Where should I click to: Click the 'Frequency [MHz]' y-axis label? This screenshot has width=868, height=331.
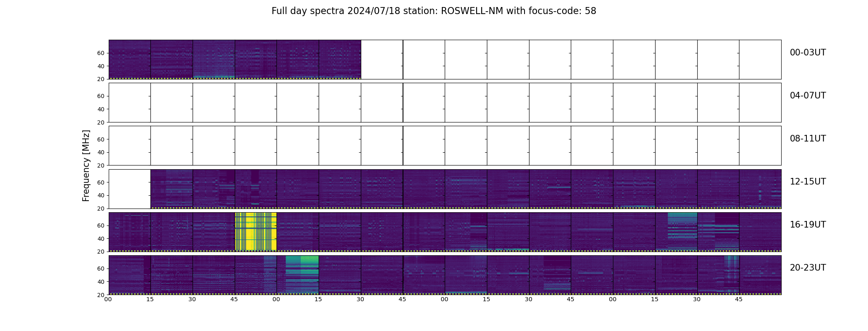(x=86, y=165)
